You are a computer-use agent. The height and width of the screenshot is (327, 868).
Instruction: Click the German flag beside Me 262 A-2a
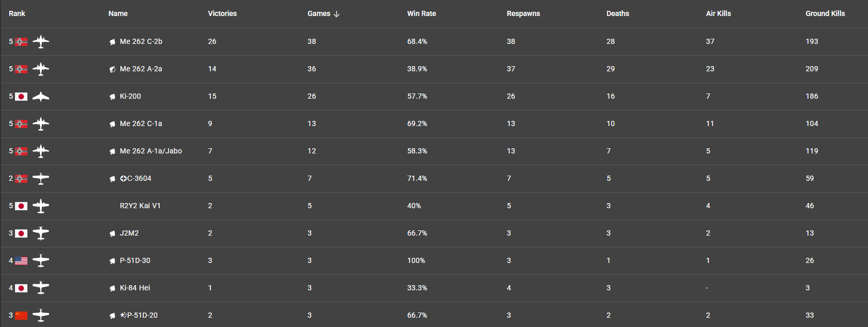pos(21,69)
